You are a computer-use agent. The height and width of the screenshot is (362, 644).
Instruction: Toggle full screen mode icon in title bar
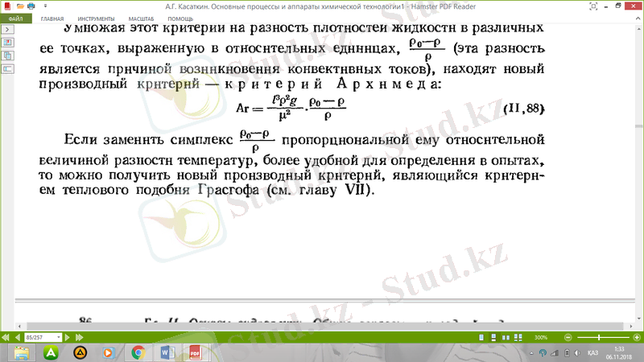(593, 6)
